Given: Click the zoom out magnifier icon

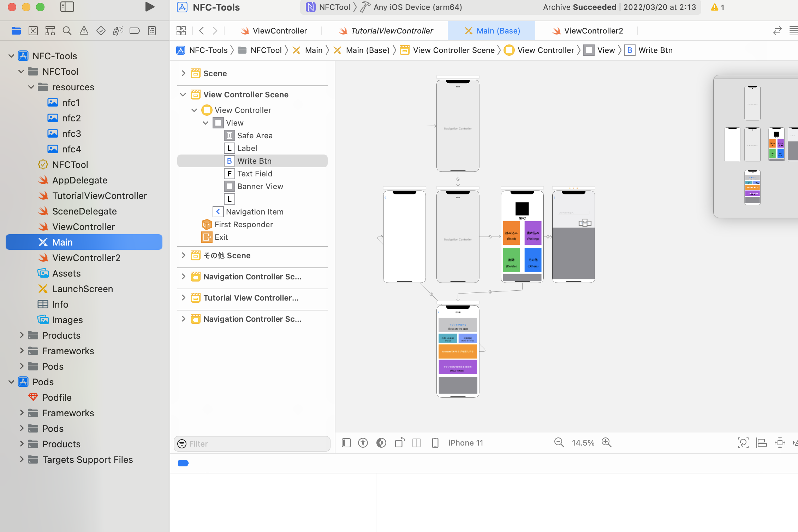Looking at the screenshot, I should [559, 442].
